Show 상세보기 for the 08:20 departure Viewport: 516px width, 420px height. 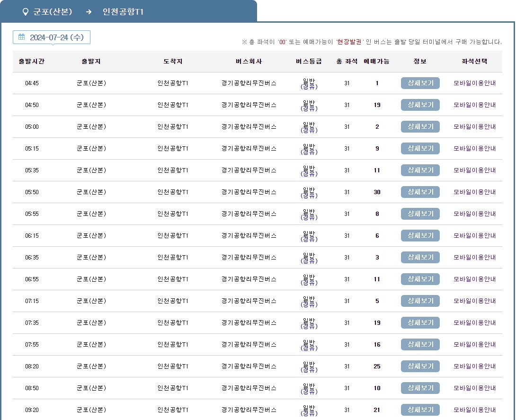click(420, 366)
